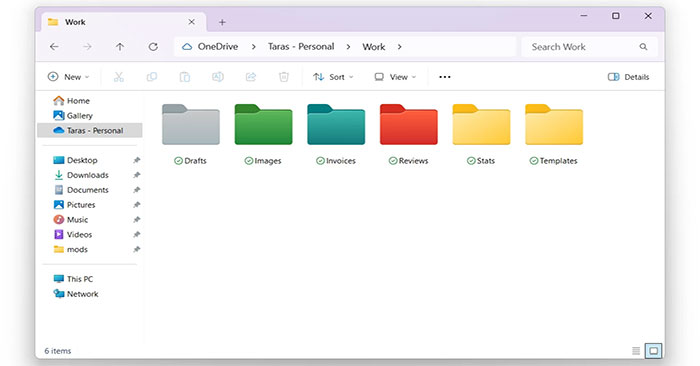Select the yellow Stats folder

(x=481, y=125)
